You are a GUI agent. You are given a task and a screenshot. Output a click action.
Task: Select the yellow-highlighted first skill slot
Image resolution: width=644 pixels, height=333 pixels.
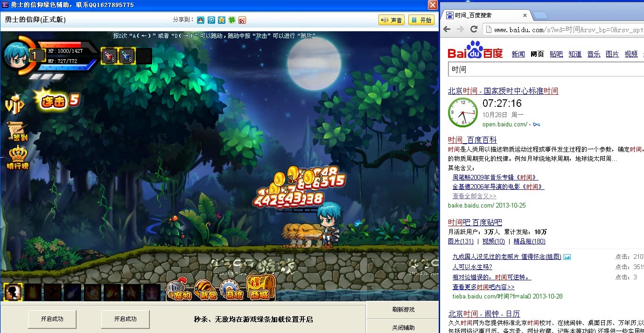tap(13, 292)
